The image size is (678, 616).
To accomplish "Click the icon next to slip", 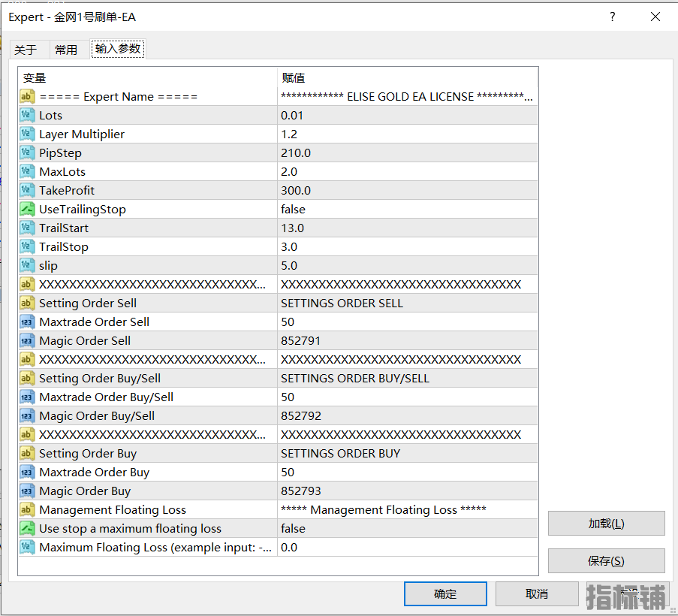I will click(27, 266).
